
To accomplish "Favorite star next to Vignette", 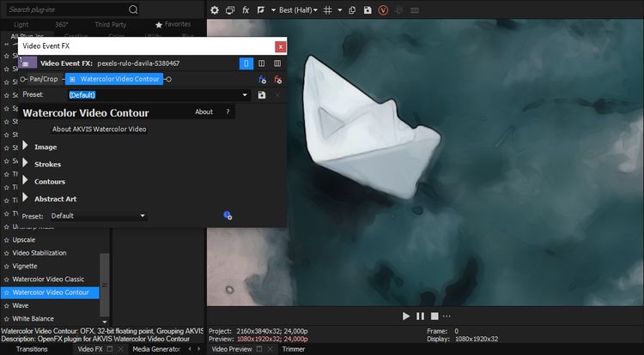I will (x=6, y=267).
